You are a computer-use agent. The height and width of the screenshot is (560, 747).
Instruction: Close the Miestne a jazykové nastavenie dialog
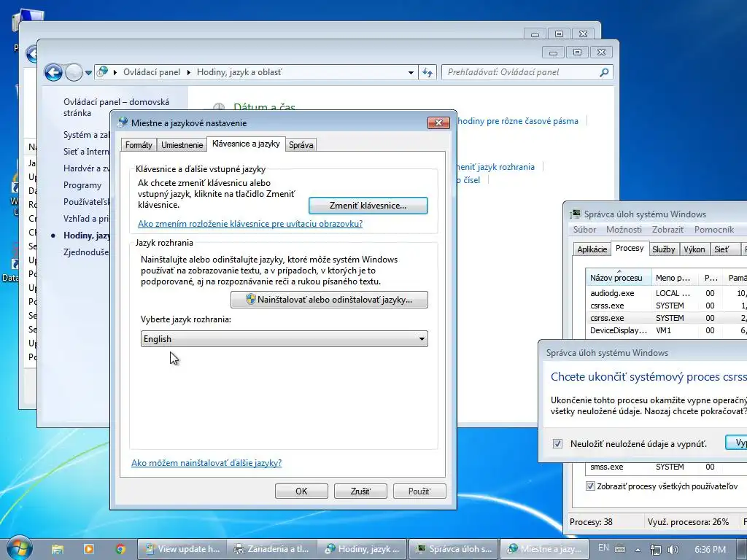tap(438, 122)
